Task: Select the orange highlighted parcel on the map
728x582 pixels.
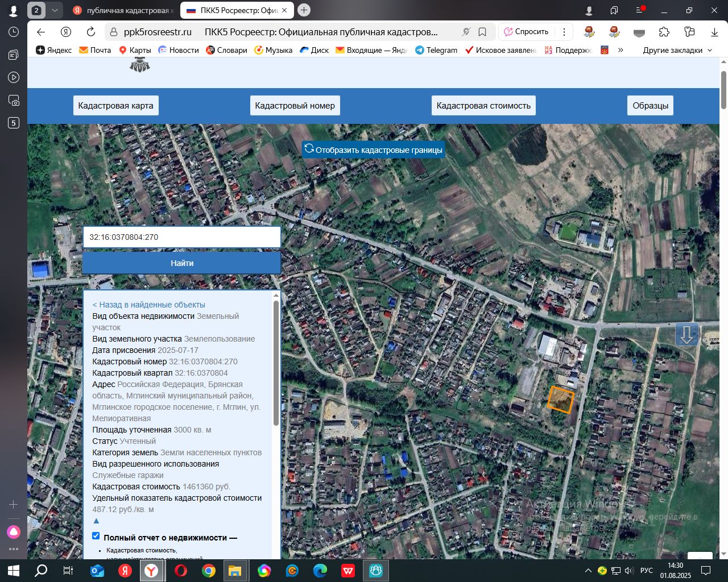Action: click(x=561, y=400)
